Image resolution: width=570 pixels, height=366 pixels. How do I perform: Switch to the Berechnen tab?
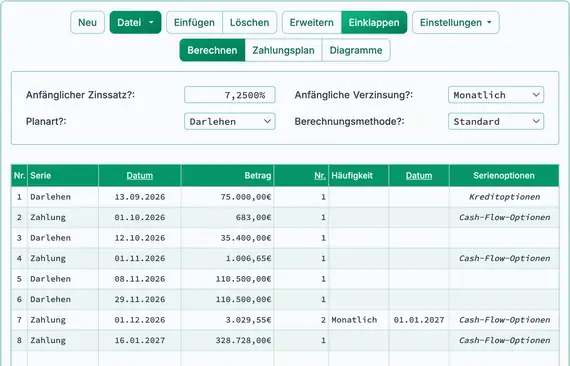(212, 50)
